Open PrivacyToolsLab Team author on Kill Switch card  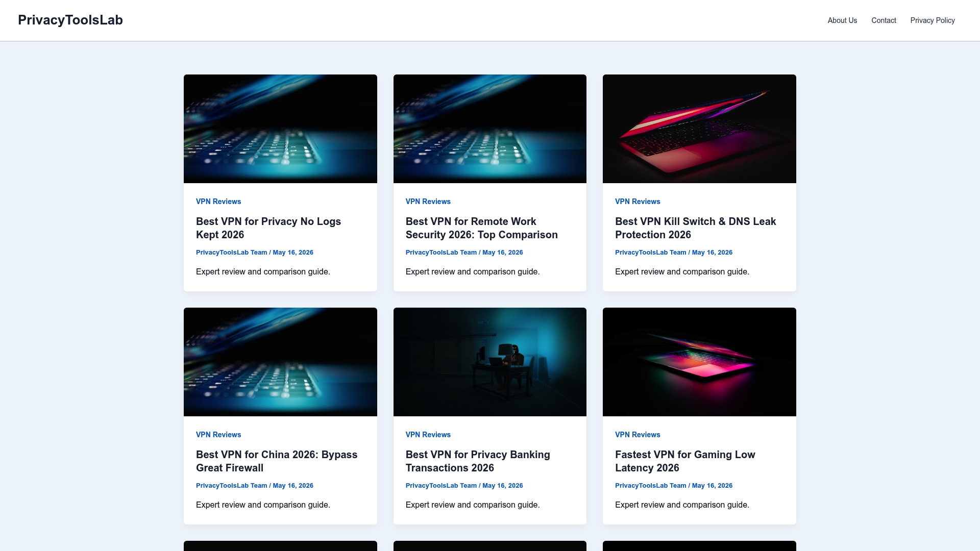click(x=651, y=253)
